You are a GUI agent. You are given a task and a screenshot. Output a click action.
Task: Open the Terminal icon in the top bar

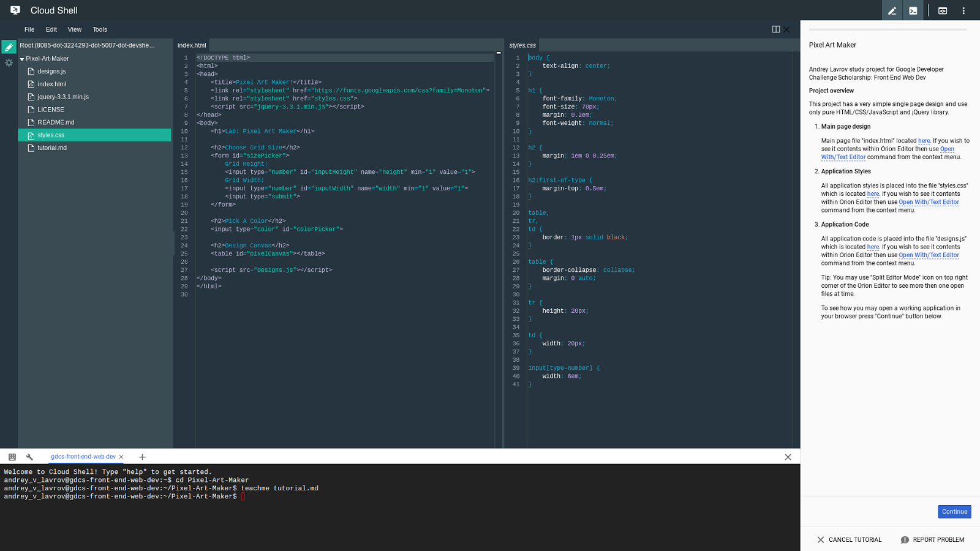[913, 10]
